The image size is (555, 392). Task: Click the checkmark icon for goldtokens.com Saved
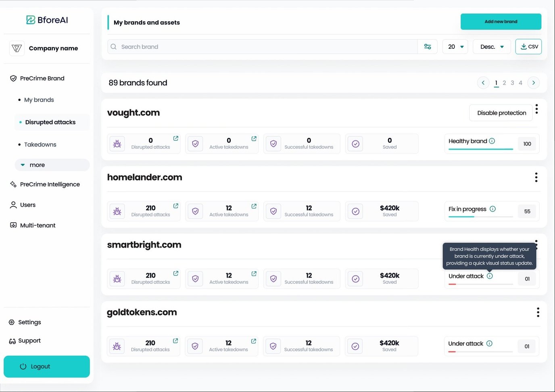[x=355, y=346]
